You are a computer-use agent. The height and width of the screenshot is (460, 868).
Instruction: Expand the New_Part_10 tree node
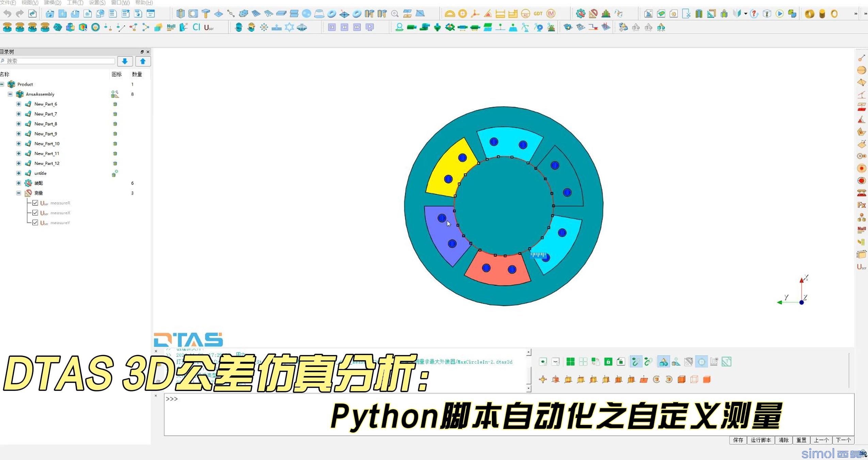tap(19, 143)
